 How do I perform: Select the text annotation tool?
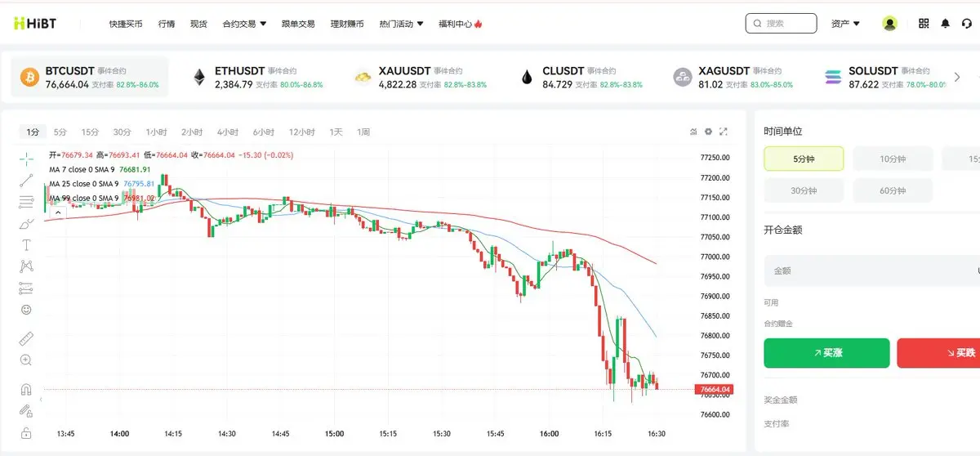point(26,244)
